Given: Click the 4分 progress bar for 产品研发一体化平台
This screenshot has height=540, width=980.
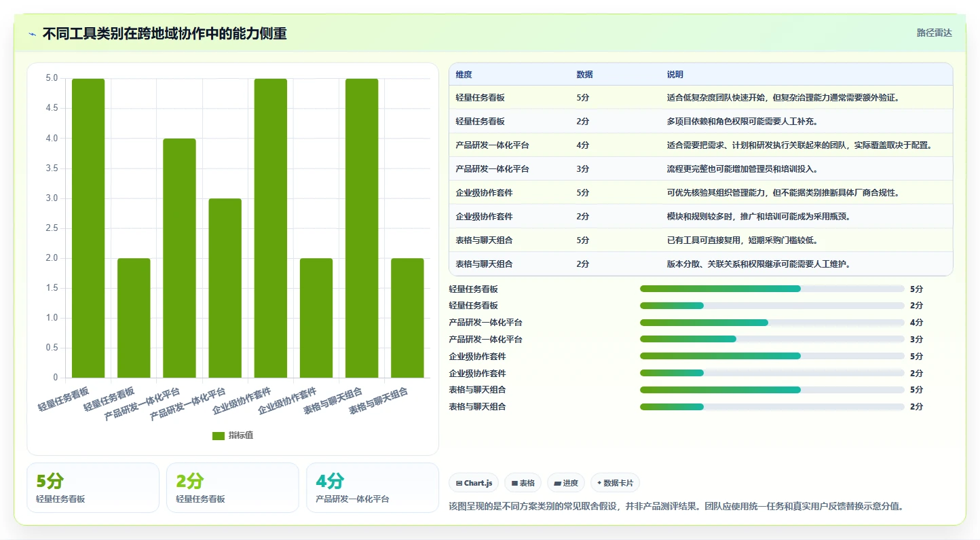Looking at the screenshot, I should 772,323.
